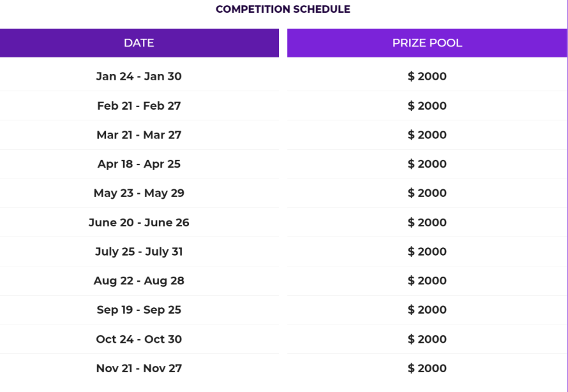The image size is (568, 392).
Task: Choose the Oct 24 - Oct 30 entry
Action: point(138,339)
